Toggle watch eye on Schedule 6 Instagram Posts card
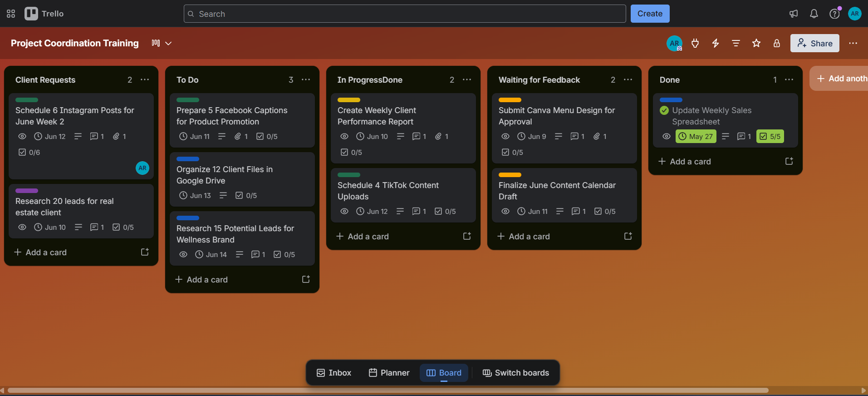Screen dimensions: 868x396 pyautogui.click(x=22, y=136)
